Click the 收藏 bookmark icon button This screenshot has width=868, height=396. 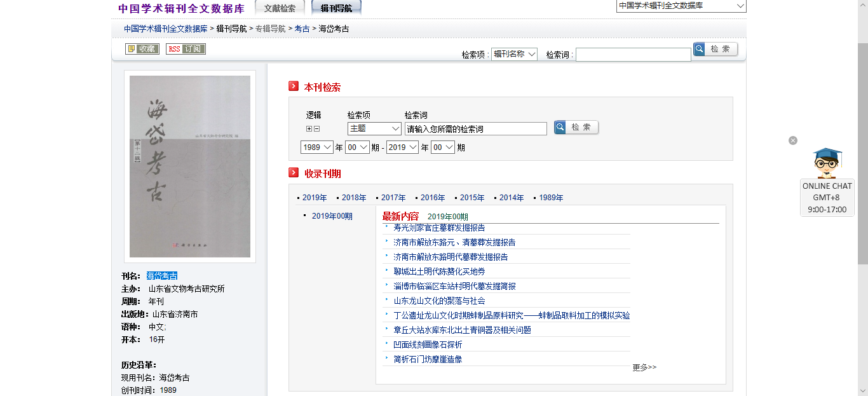coord(142,49)
